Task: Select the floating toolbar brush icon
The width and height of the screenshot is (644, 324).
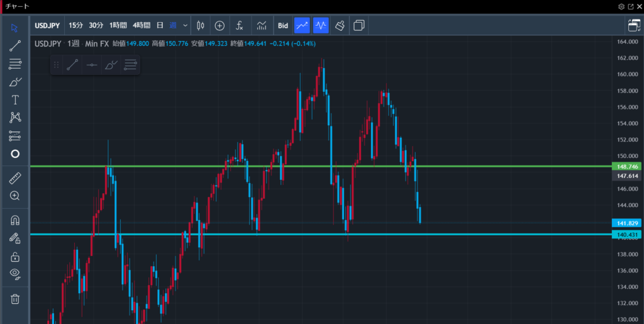Action: tap(111, 65)
